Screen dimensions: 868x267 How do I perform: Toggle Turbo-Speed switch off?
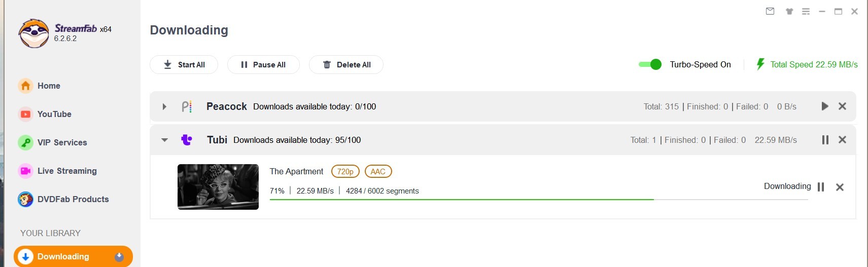[650, 64]
